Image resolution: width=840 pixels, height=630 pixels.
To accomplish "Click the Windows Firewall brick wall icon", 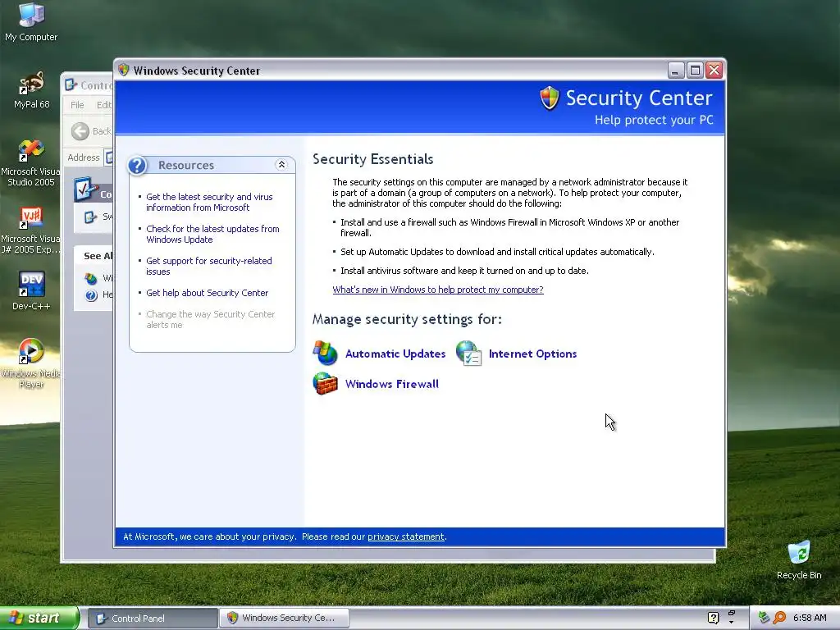I will tap(325, 384).
